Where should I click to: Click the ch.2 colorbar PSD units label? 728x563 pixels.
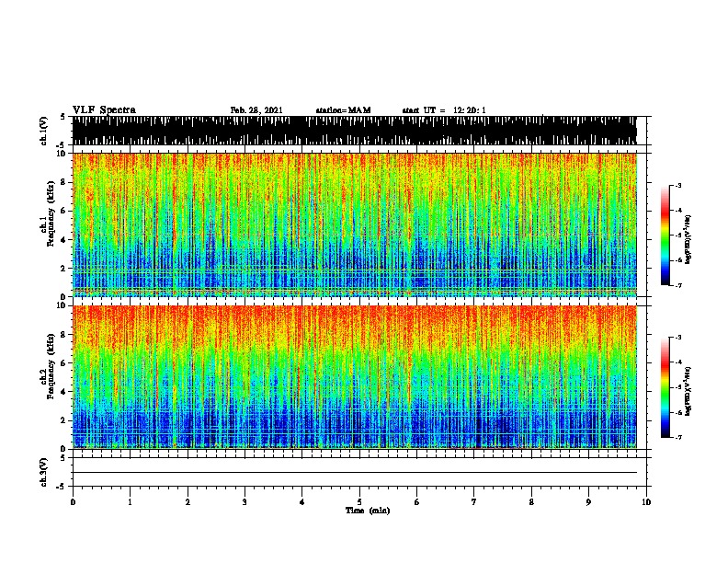(x=688, y=391)
